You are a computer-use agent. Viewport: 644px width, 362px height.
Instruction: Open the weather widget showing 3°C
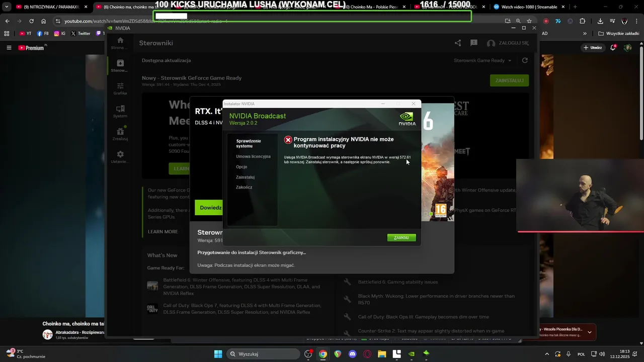click(26, 354)
